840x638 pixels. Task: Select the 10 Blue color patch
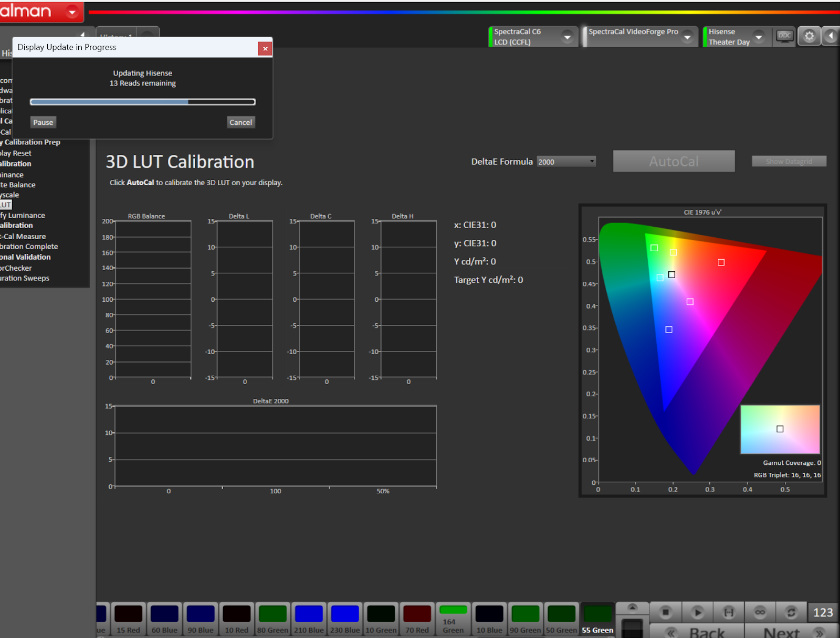489,619
